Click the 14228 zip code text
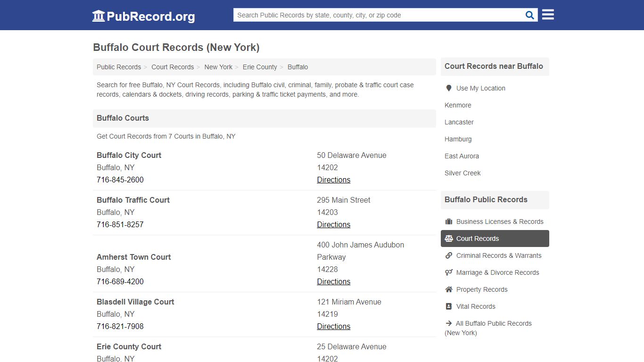The width and height of the screenshot is (644, 362). click(327, 269)
